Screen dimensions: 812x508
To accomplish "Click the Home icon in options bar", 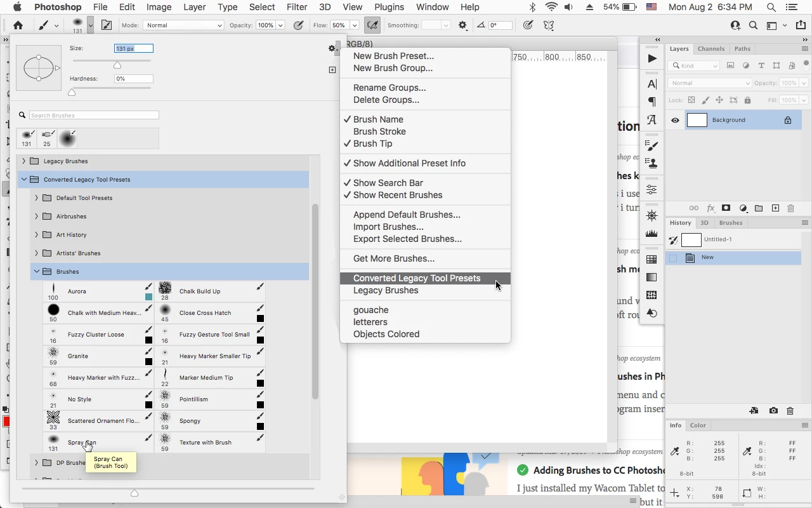I will pyautogui.click(x=18, y=25).
